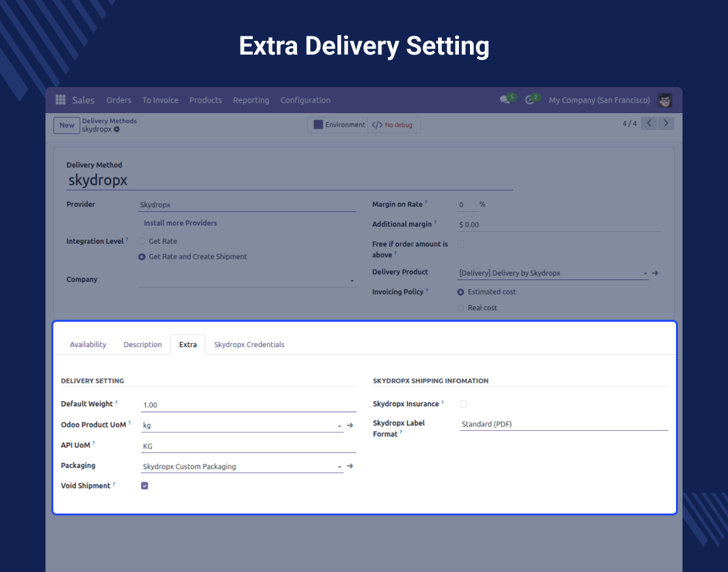Image resolution: width=728 pixels, height=572 pixels.
Task: Open the Skydropx Label Format selector
Action: [564, 424]
